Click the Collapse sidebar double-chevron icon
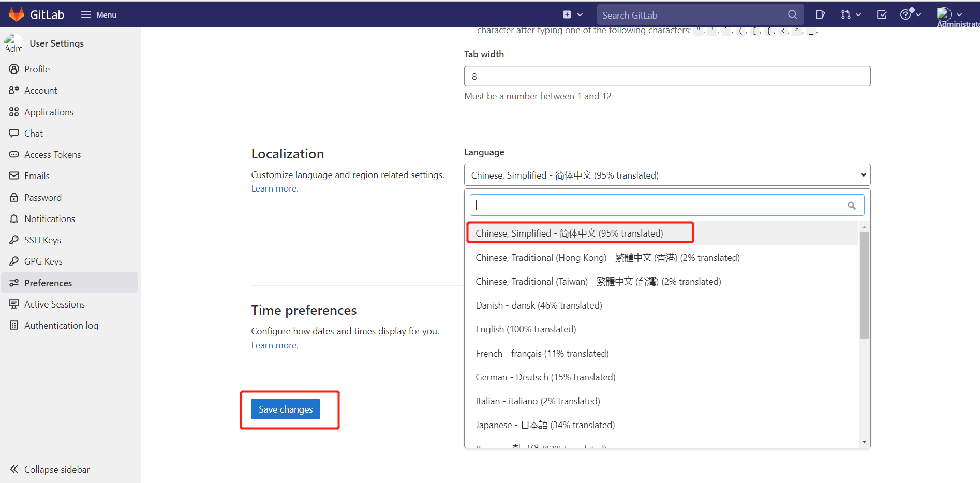980x483 pixels. [x=14, y=469]
